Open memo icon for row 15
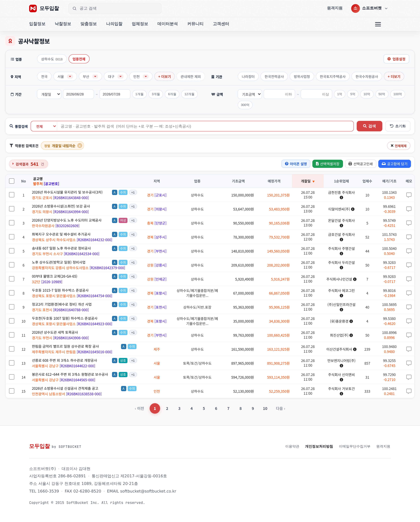Image resolution: width=420 pixels, height=522 pixels. (x=409, y=391)
